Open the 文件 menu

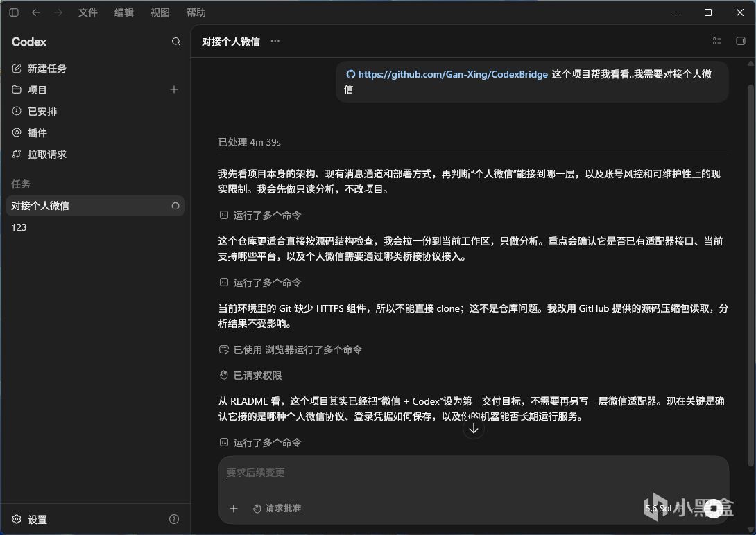point(88,12)
